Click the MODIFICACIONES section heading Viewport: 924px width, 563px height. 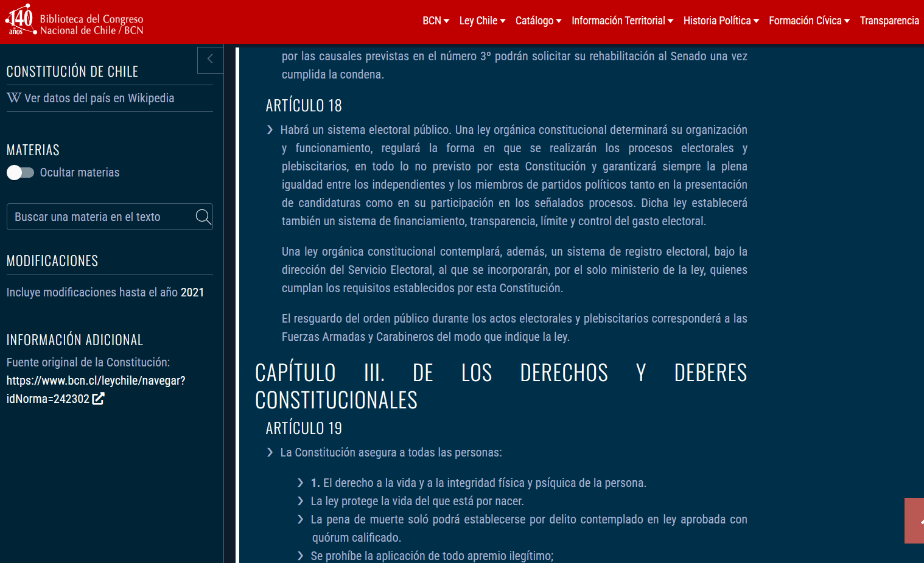tap(52, 261)
